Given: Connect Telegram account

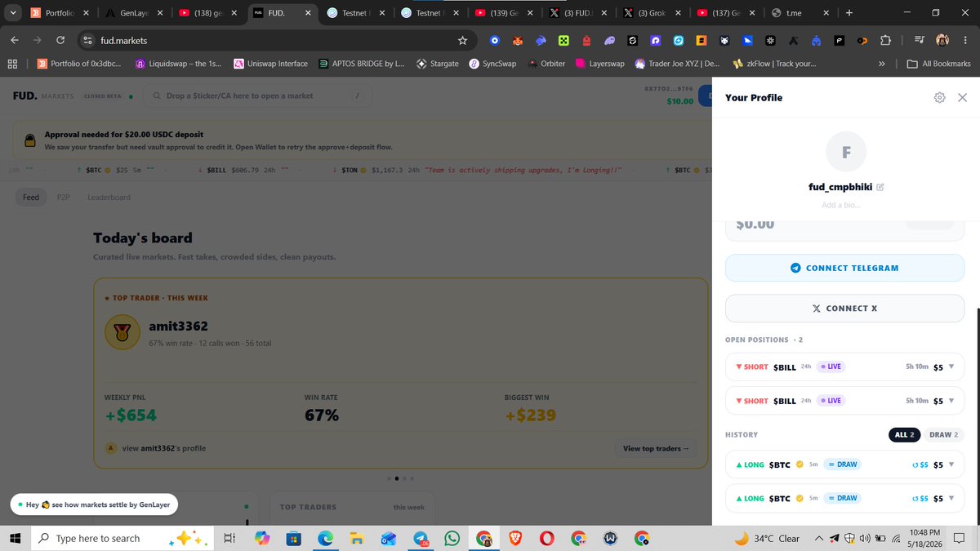Looking at the screenshot, I should pos(844,268).
